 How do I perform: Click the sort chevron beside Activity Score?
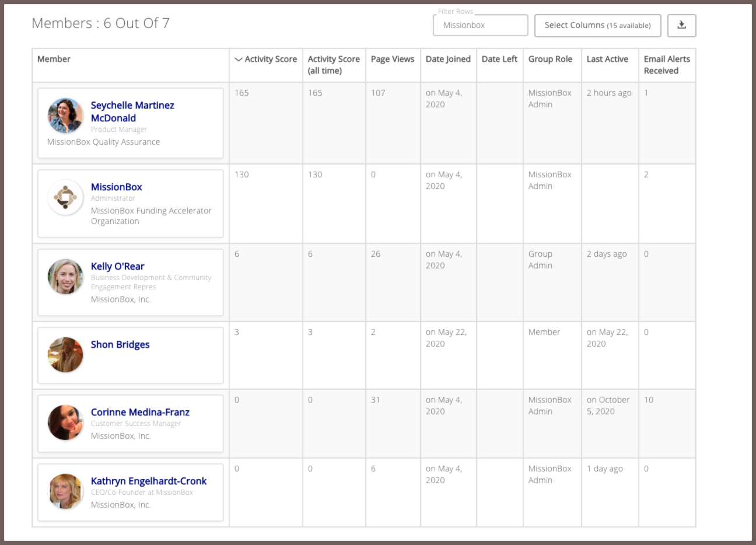click(238, 60)
